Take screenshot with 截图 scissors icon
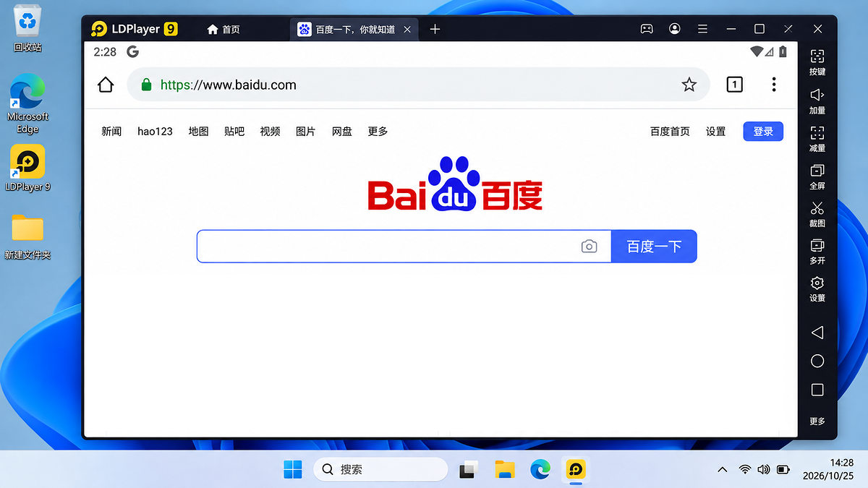 (817, 214)
